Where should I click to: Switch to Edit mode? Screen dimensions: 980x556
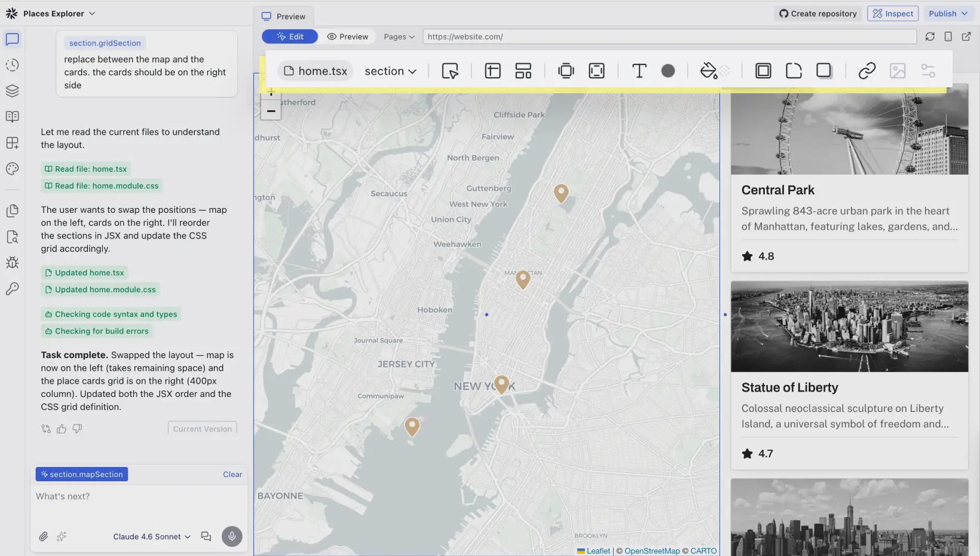290,36
